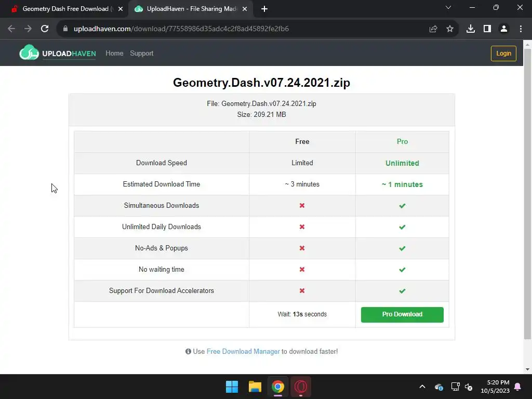
Task: Open the Chrome three-dot menu
Action: [x=521, y=29]
